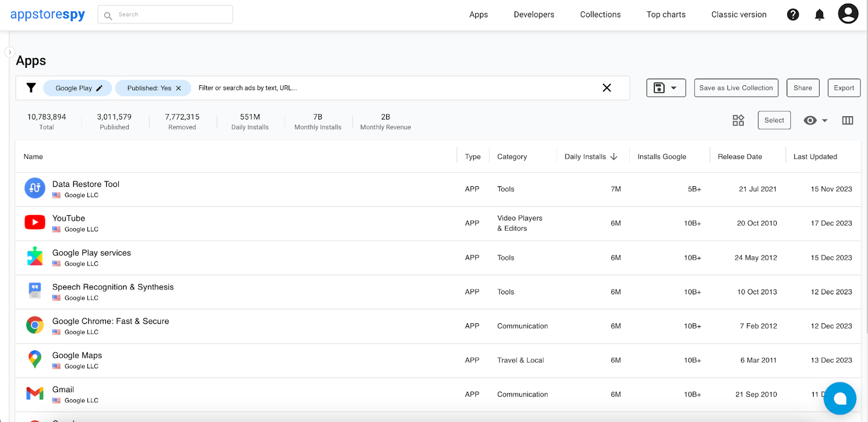The height and width of the screenshot is (422, 868).
Task: Open the Google Maps name link
Action: [x=77, y=355]
